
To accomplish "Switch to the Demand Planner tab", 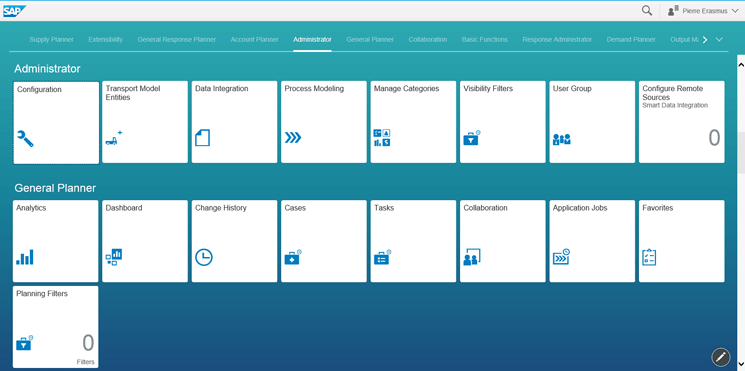I will click(x=631, y=39).
